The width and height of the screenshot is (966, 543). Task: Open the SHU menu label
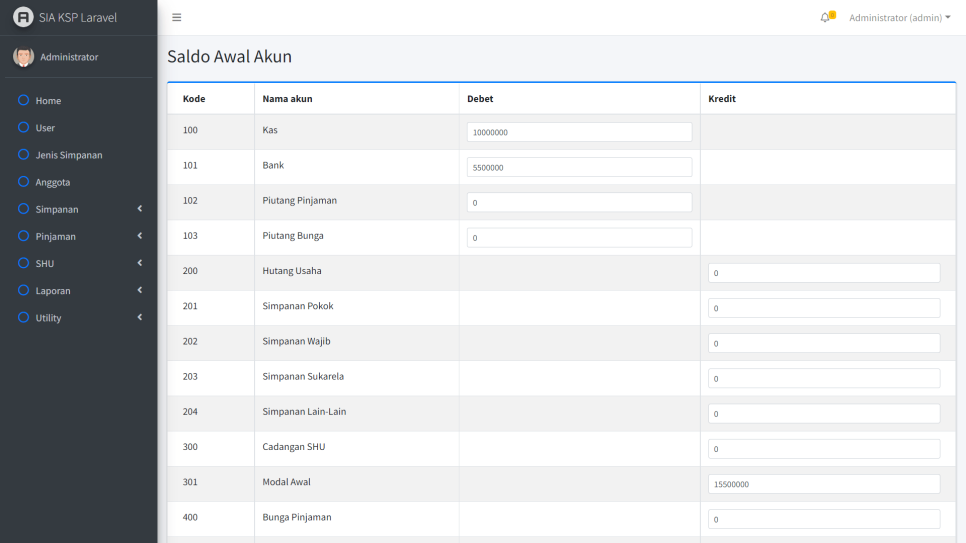click(44, 263)
